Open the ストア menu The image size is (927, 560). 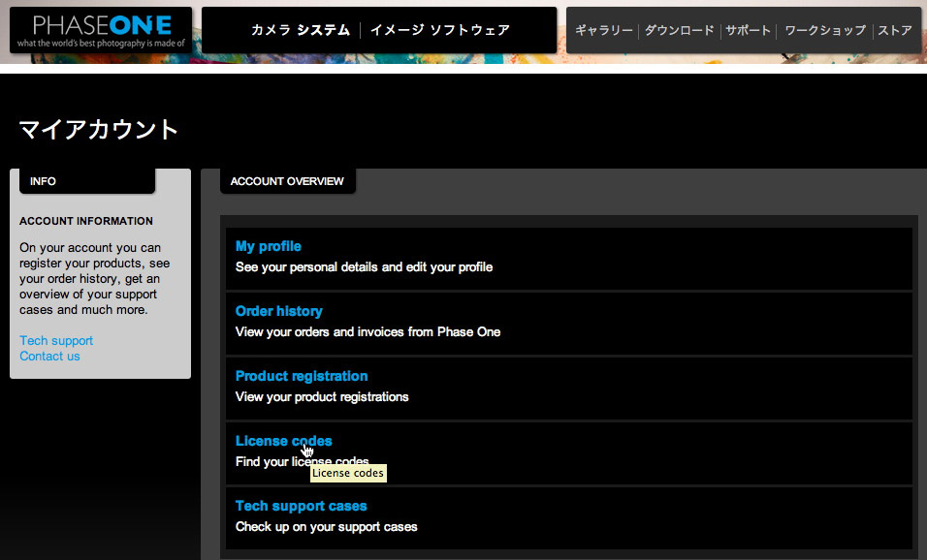(x=894, y=30)
